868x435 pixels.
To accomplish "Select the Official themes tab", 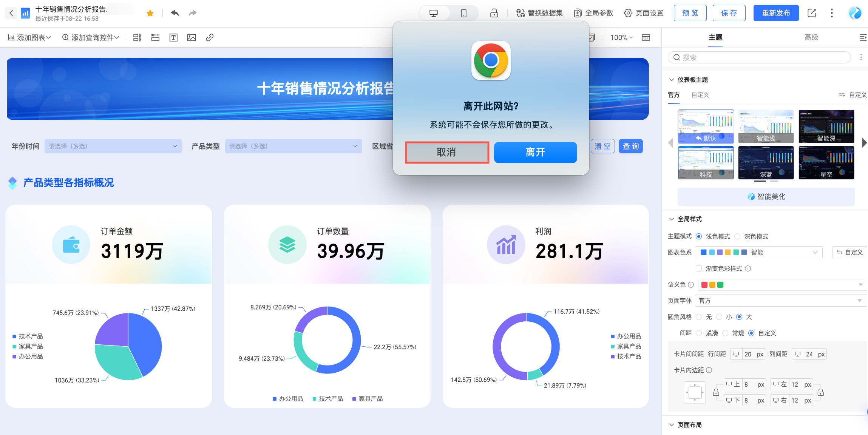I will (674, 95).
